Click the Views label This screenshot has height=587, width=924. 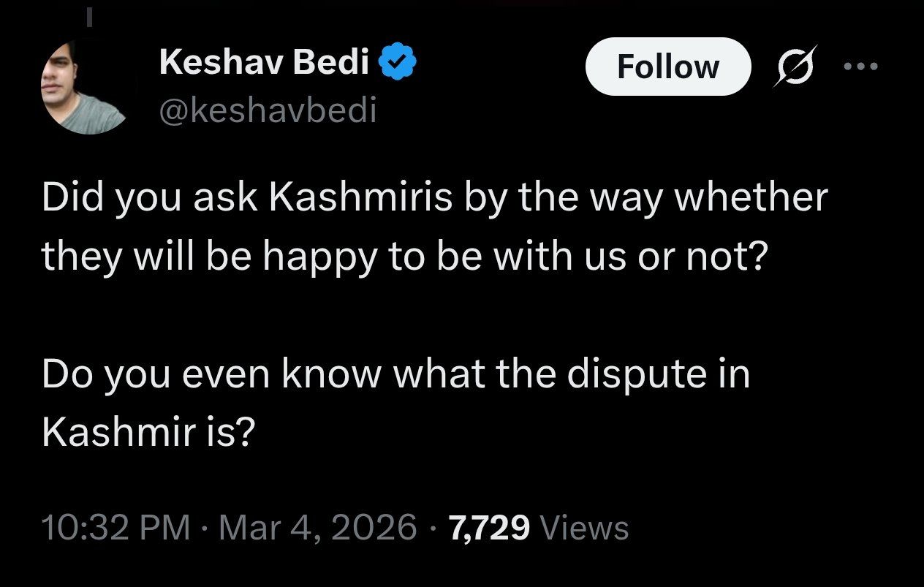pyautogui.click(x=588, y=528)
